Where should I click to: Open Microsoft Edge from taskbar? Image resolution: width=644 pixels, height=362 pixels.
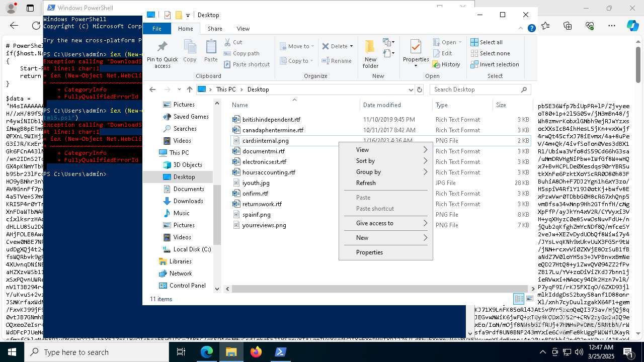point(207,352)
